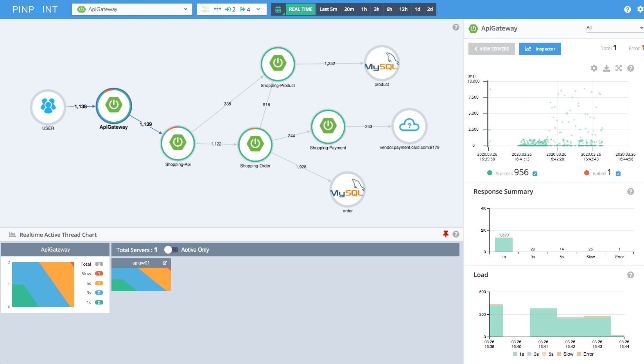Select the 6h time range

389,9
